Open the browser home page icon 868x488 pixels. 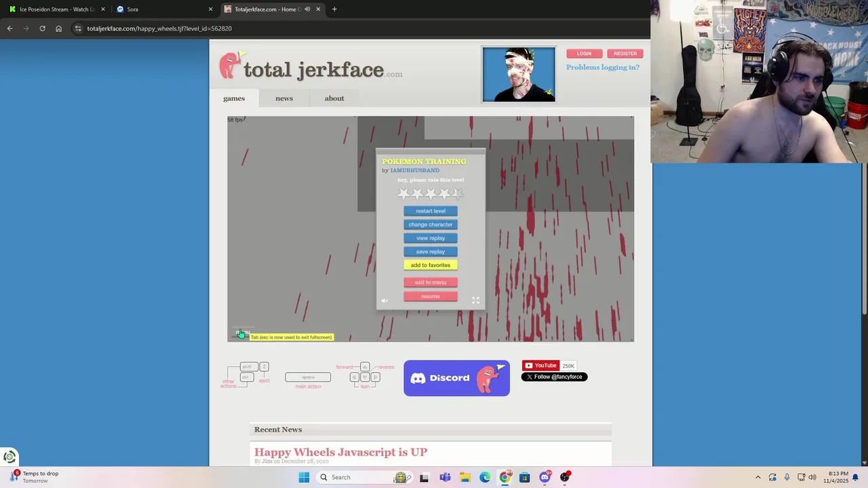(x=58, y=28)
